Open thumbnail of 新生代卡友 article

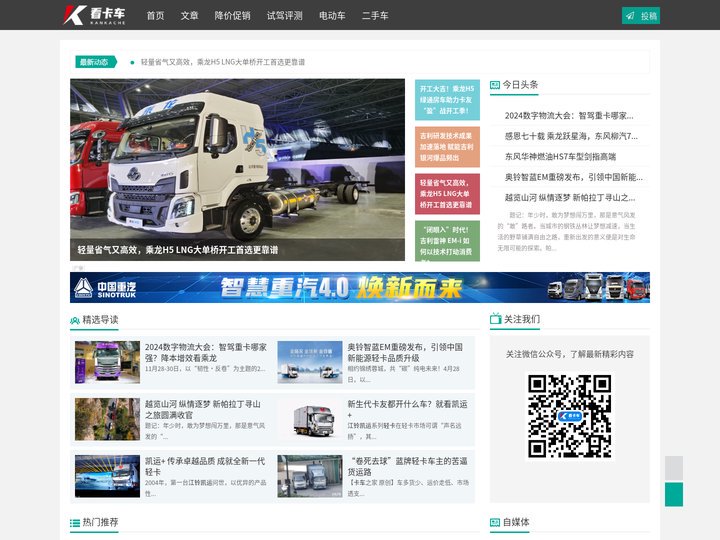point(310,419)
